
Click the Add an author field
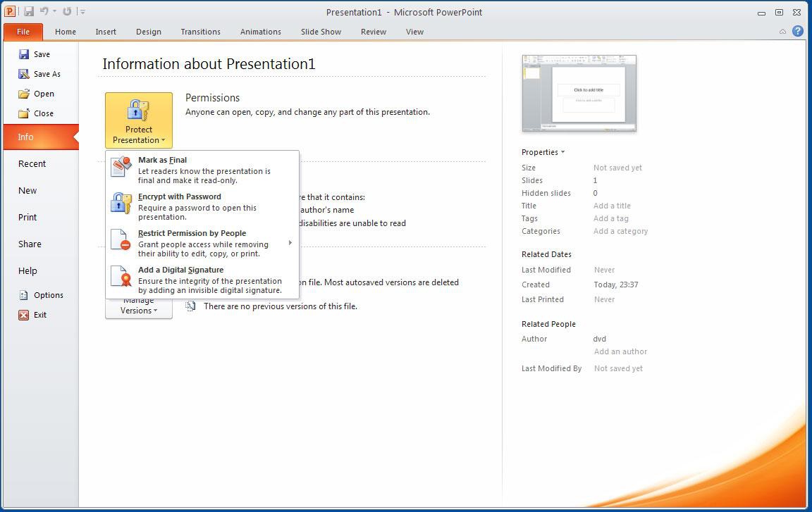tap(620, 351)
